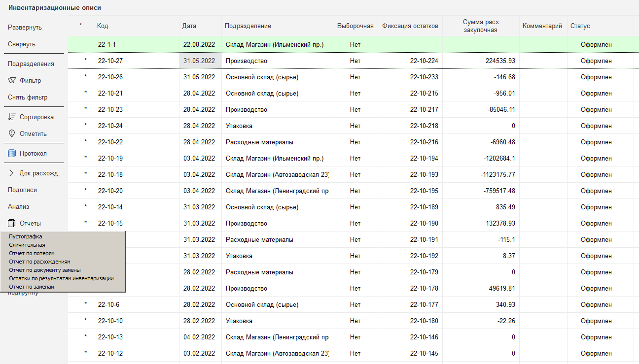Click sum value -6960.48
The width and height of the screenshot is (639, 364).
point(503,142)
